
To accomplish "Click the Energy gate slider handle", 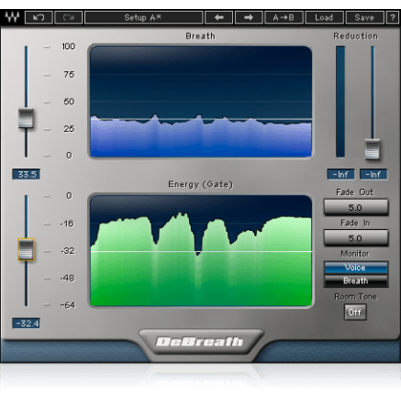I will [26, 249].
